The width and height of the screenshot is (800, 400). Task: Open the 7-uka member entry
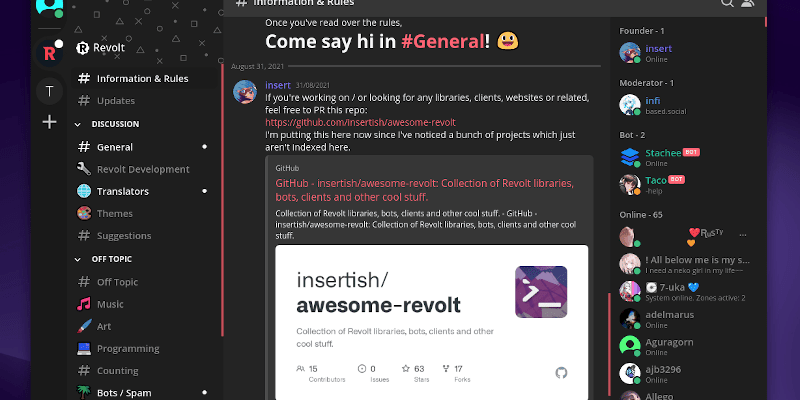coord(689,291)
